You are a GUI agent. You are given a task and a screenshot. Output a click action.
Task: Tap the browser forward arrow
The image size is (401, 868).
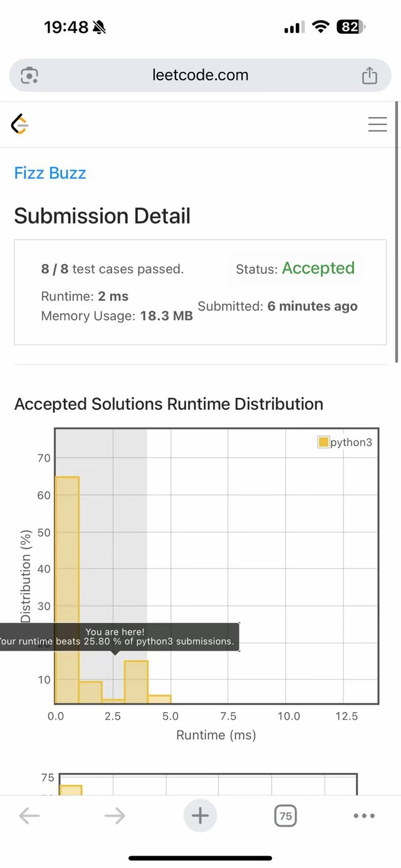point(115,815)
